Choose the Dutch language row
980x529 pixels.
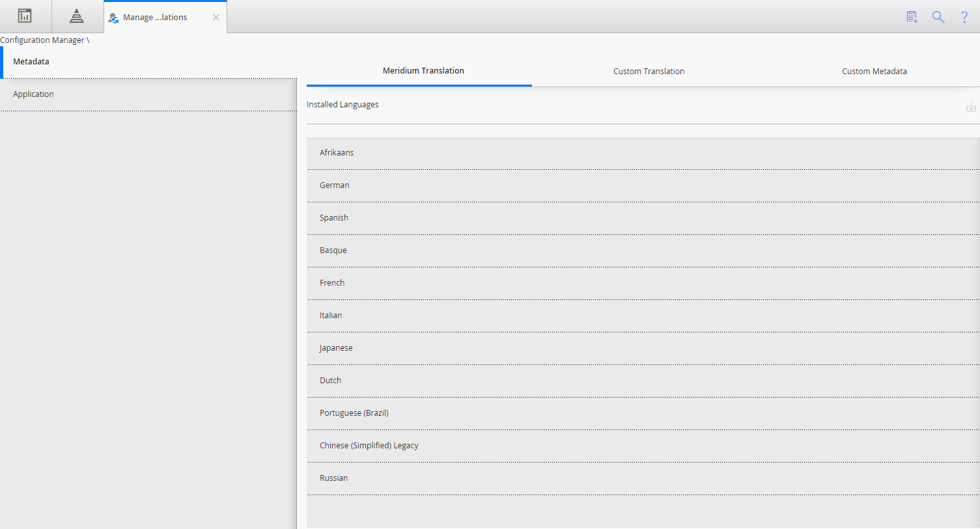[x=643, y=381]
